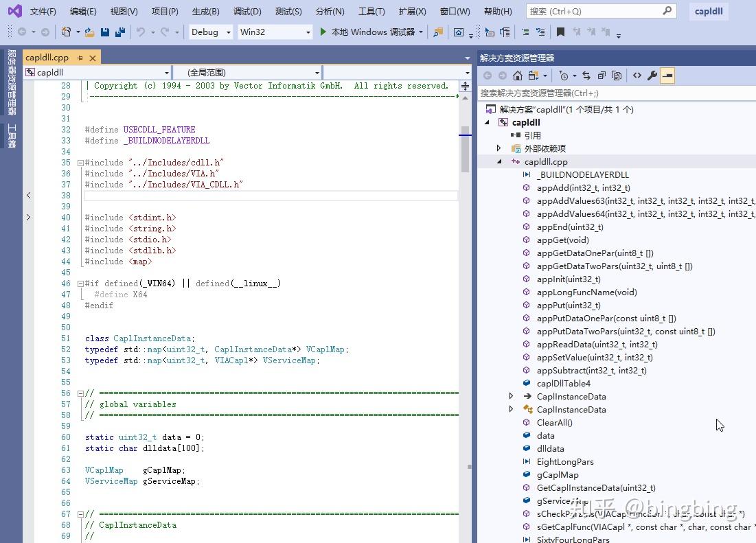Open the 调试(D) menu
This screenshot has height=543, width=756.
(x=247, y=11)
